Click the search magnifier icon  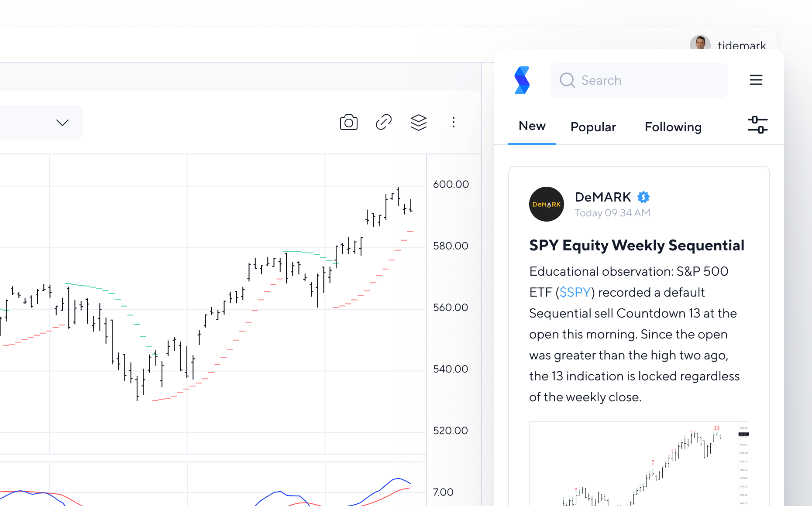click(568, 80)
